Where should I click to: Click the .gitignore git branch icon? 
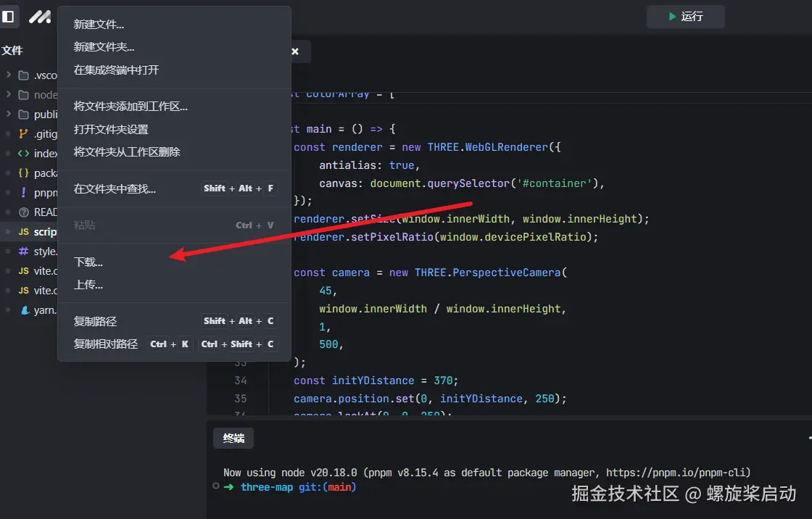pos(23,133)
